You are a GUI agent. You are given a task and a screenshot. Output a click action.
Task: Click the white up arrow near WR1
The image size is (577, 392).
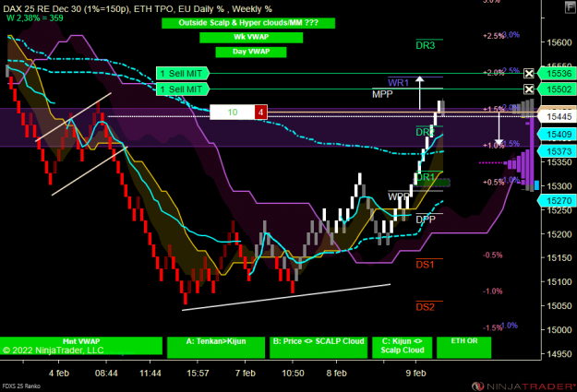click(419, 92)
